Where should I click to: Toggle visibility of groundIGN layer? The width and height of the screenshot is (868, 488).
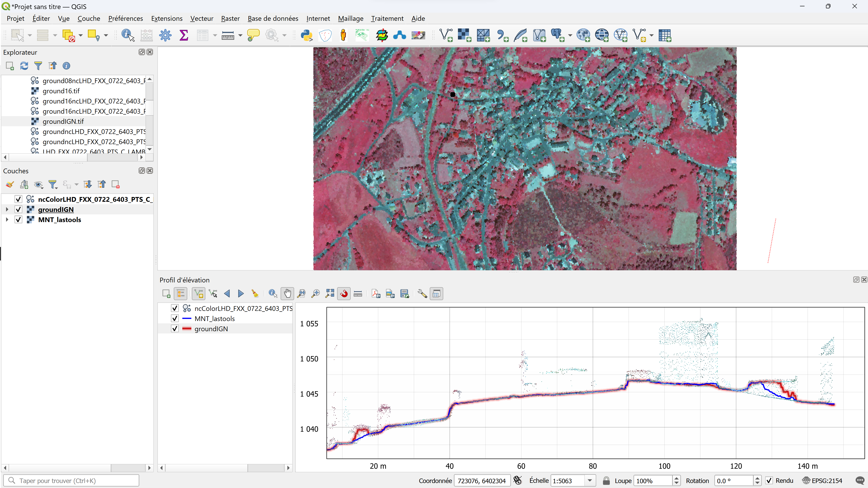pyautogui.click(x=19, y=210)
